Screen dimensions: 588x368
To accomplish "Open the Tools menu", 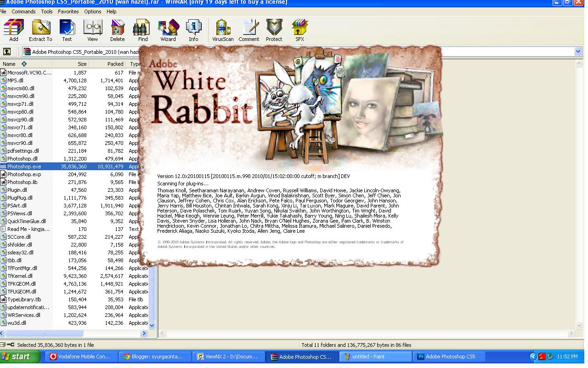I will (47, 11).
